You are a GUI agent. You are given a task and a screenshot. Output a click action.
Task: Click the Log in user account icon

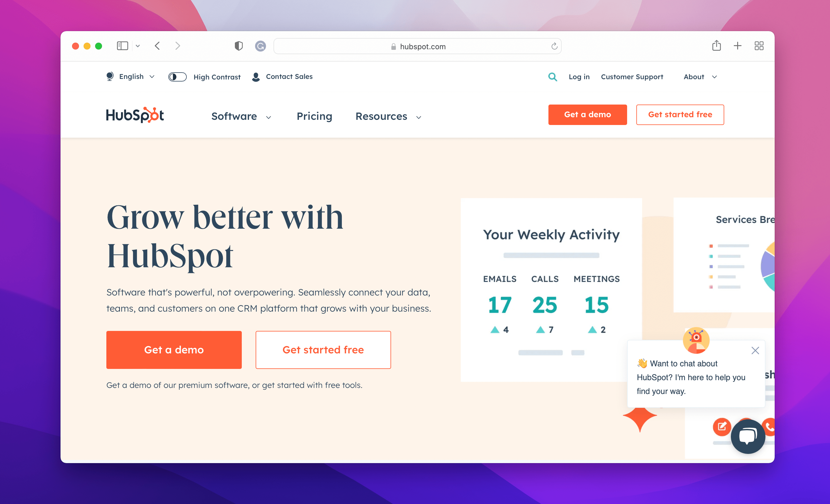(x=579, y=76)
